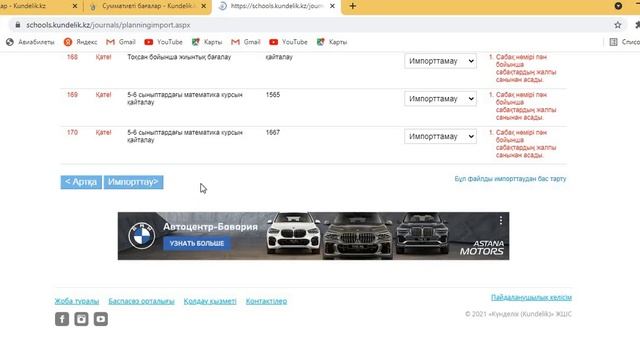This screenshot has height=360, width=640.
Task: Open the YouTube icon in footer
Action: pos(101,319)
